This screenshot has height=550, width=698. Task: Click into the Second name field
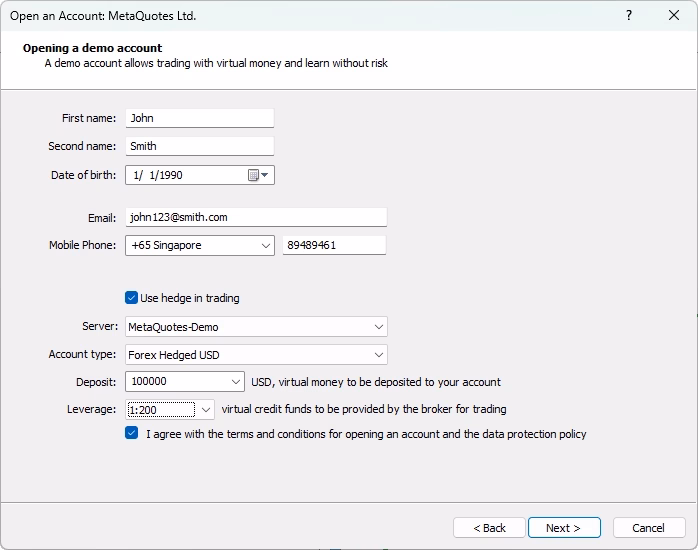click(x=200, y=146)
